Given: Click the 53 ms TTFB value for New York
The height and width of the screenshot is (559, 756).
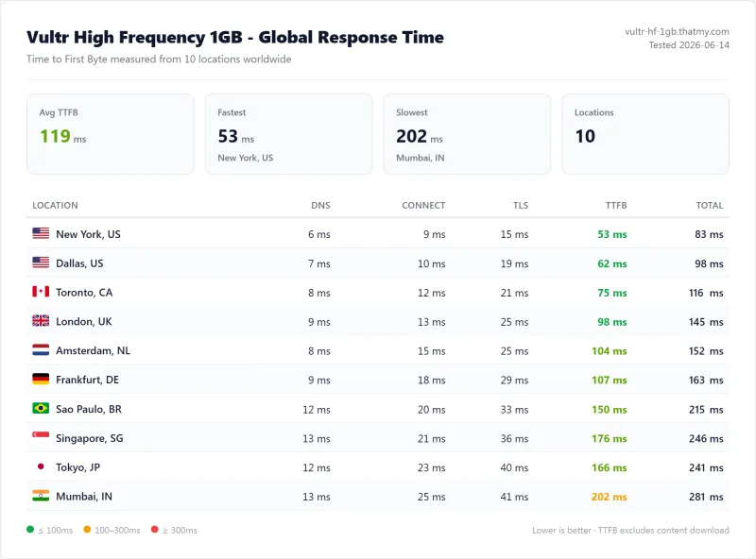Looking at the screenshot, I should click(x=612, y=234).
